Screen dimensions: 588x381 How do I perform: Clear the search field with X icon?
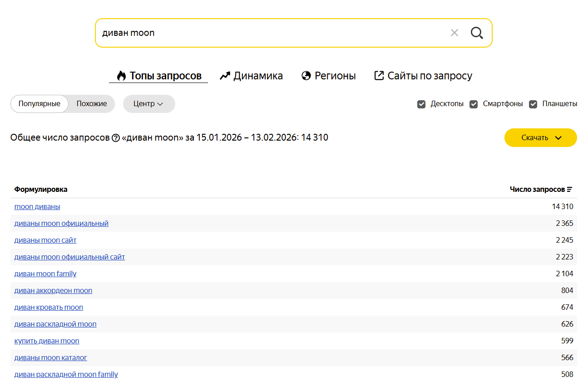tap(454, 33)
